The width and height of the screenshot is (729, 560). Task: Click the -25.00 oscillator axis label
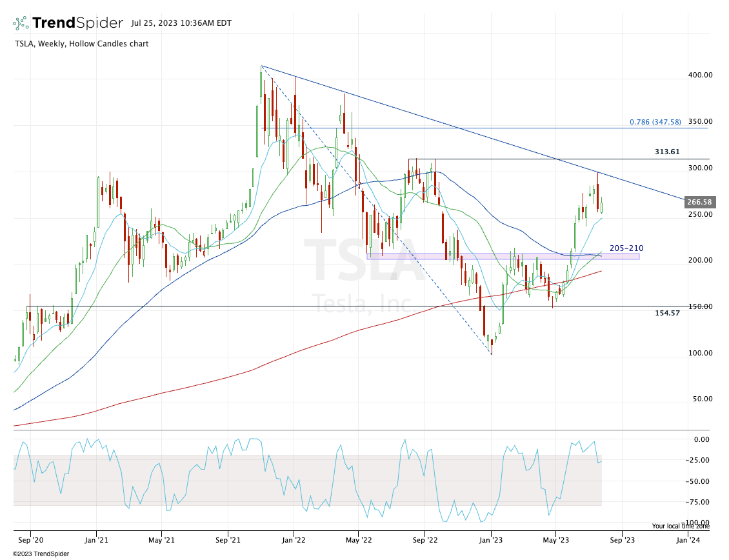click(697, 461)
